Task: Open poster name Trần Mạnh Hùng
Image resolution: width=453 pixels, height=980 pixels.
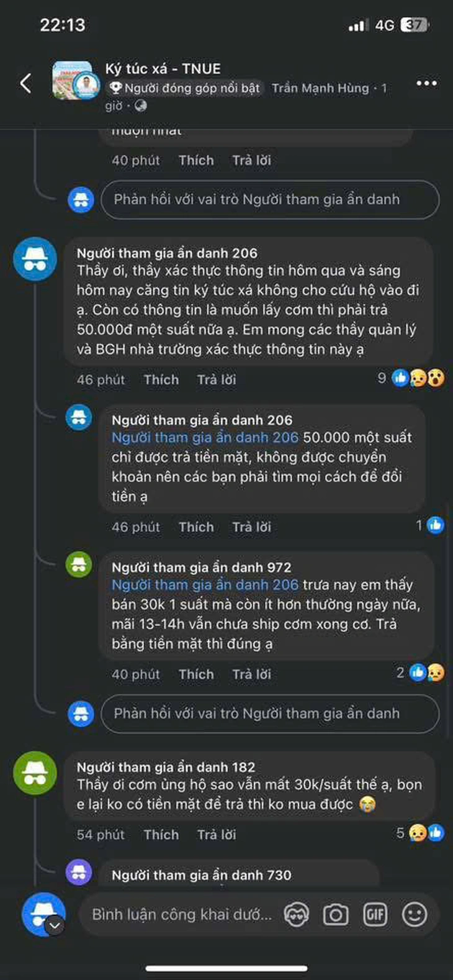Action: (x=320, y=88)
